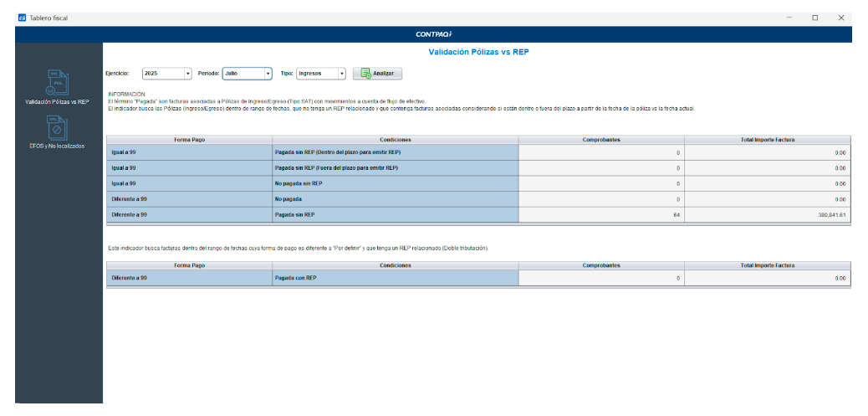
Task: Click Total Importe Factura header in top table
Action: [767, 140]
